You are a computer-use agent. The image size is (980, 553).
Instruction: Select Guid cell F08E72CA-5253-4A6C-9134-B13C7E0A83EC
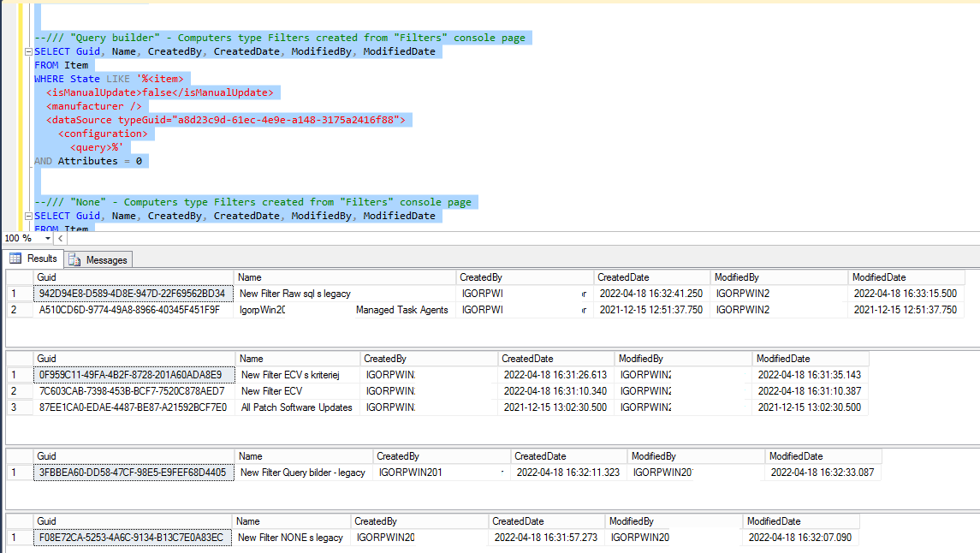click(x=132, y=538)
